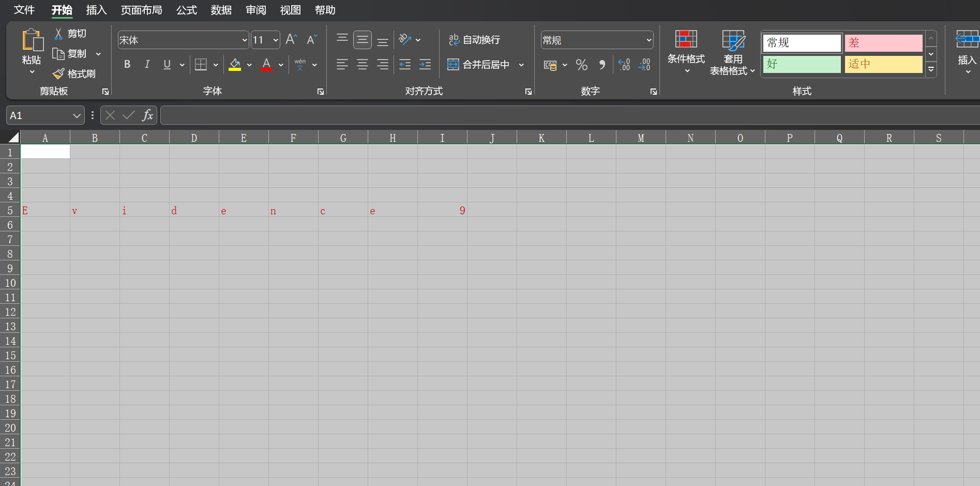The image size is (980, 486).
Task: Increase decimal places
Action: coord(624,65)
